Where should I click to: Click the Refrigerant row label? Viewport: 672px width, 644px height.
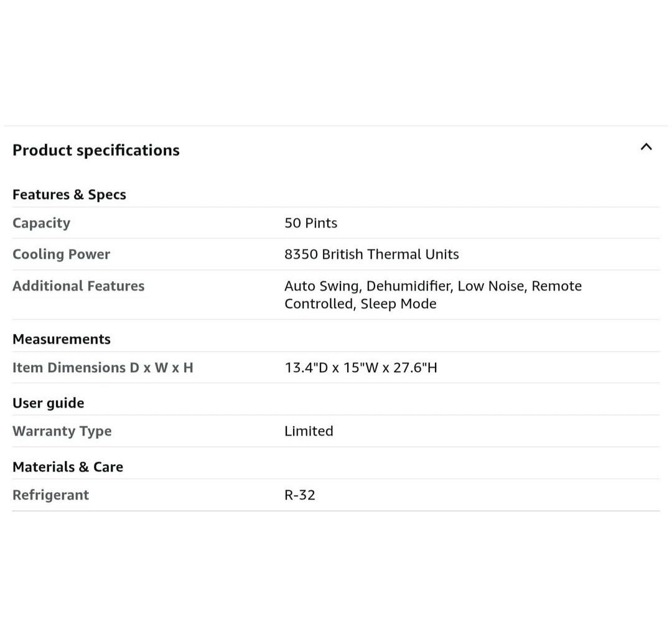pos(50,495)
